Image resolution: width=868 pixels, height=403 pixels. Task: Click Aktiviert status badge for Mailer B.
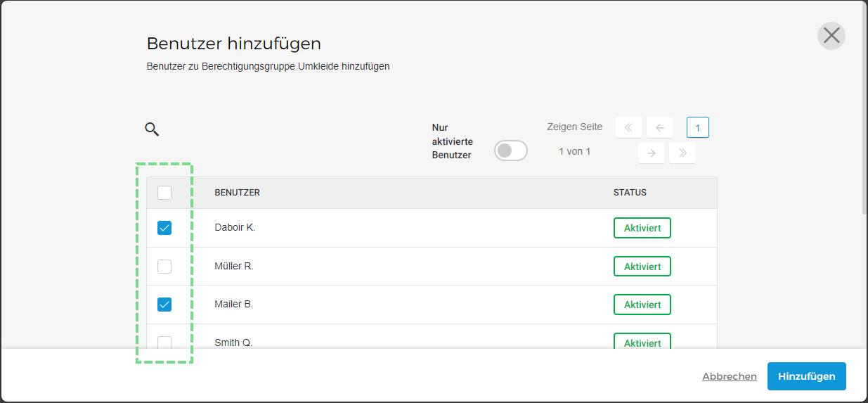642,305
